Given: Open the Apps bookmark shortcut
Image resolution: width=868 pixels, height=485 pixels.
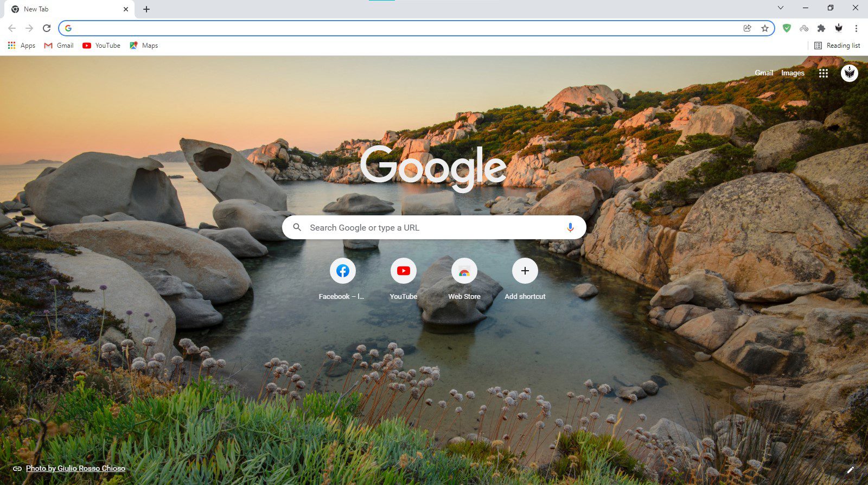Looking at the screenshot, I should 22,46.
